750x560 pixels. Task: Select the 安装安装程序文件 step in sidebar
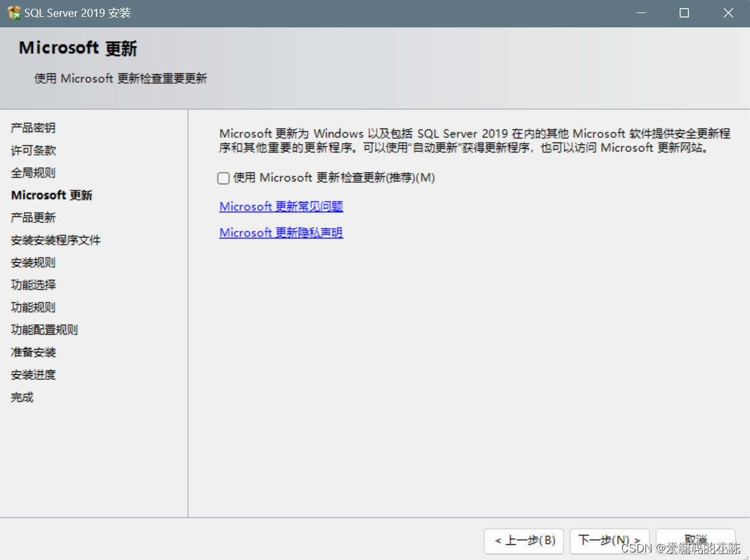point(55,240)
